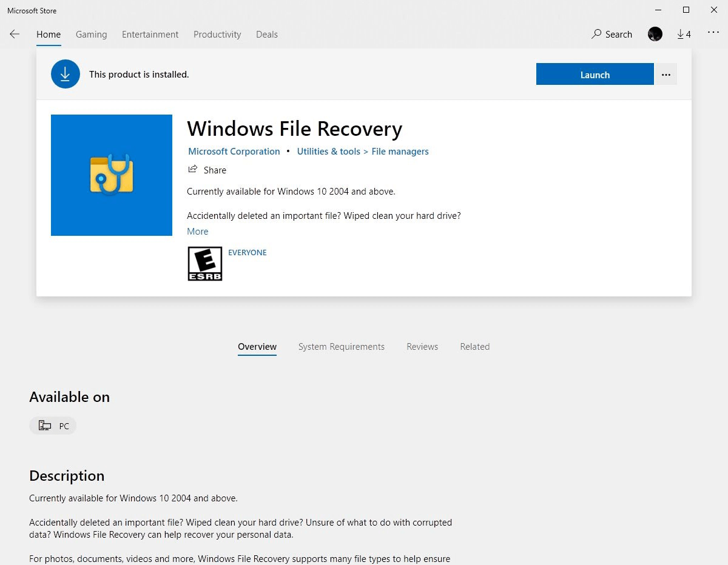
Task: Open your account profile picture menu
Action: [x=655, y=35]
